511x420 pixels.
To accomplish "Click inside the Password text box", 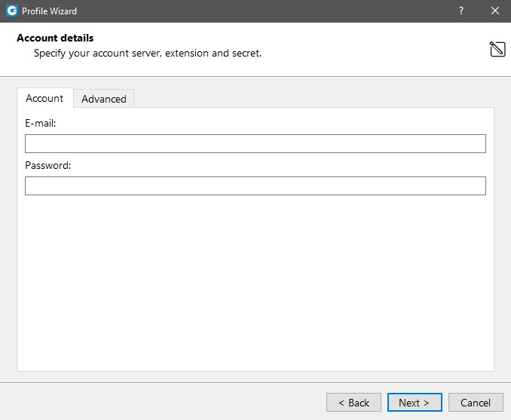I will pyautogui.click(x=255, y=186).
